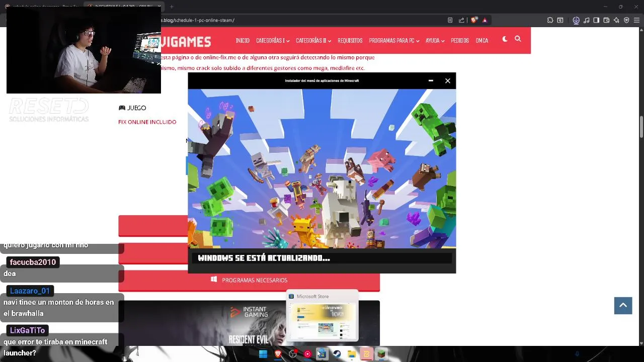Open the browser extensions puzzle icon
The image size is (644, 362).
[x=550, y=20]
